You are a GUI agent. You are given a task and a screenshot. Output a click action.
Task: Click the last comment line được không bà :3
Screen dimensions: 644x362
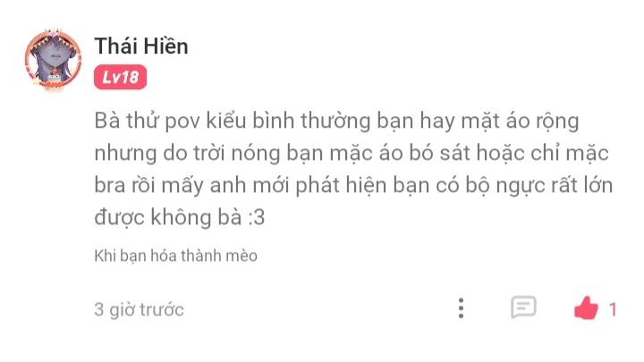(180, 217)
